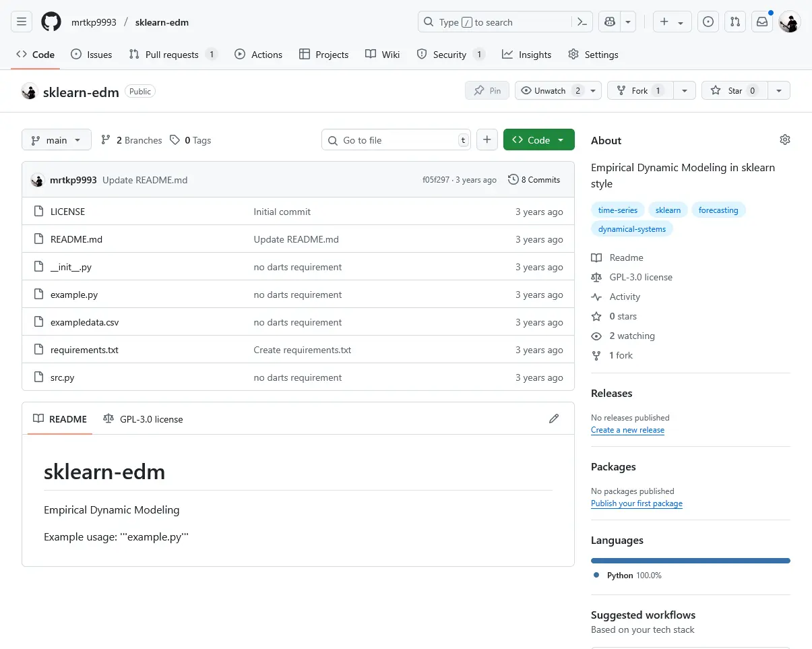Open the command palette icon

point(583,22)
